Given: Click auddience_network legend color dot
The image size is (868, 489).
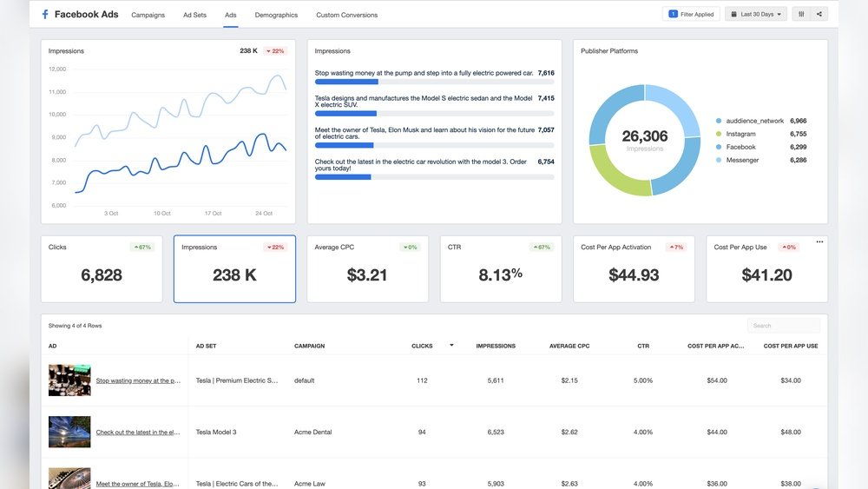Looking at the screenshot, I should pyautogui.click(x=719, y=121).
